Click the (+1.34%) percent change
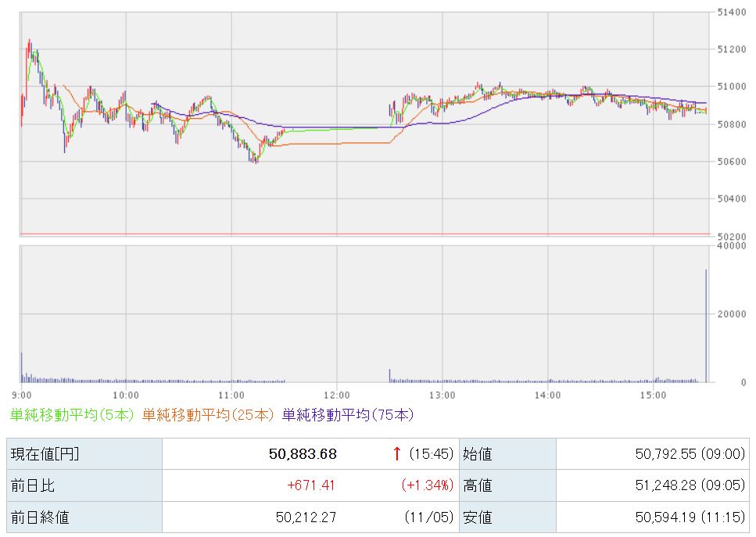 click(427, 485)
